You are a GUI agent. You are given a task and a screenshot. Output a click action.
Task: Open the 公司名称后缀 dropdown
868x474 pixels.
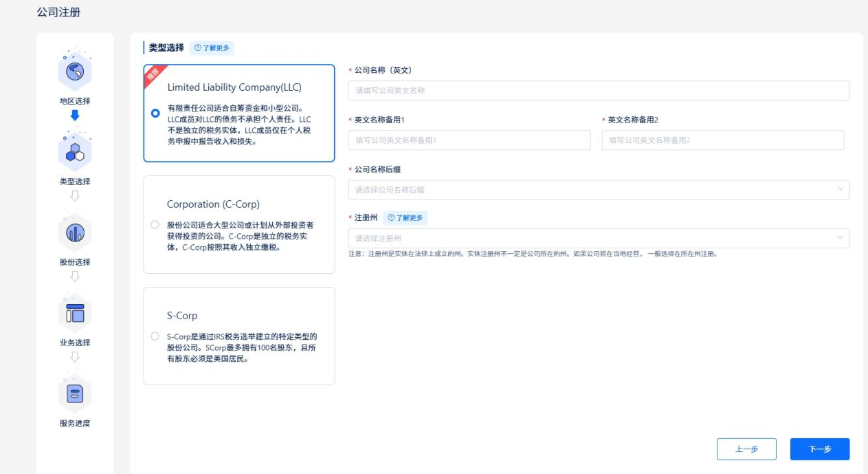click(x=599, y=190)
